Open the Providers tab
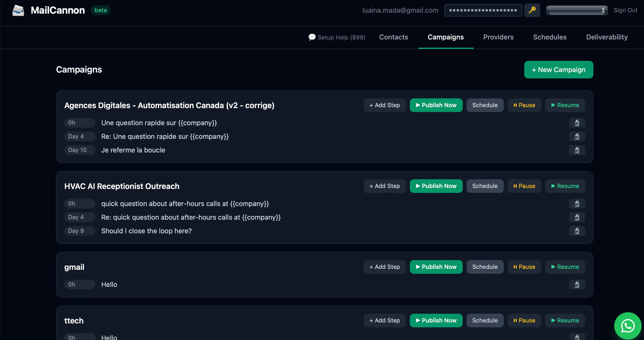Viewport: 644px width, 340px height. [498, 37]
